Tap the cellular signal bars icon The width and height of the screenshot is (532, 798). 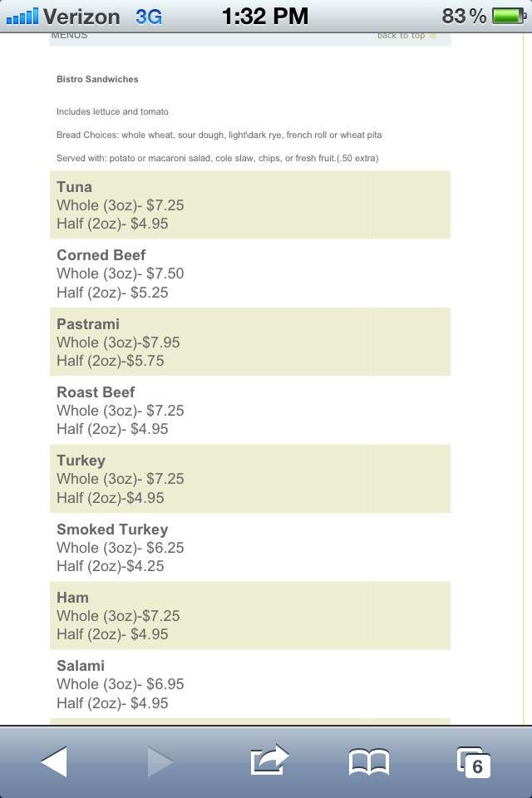coord(22,16)
